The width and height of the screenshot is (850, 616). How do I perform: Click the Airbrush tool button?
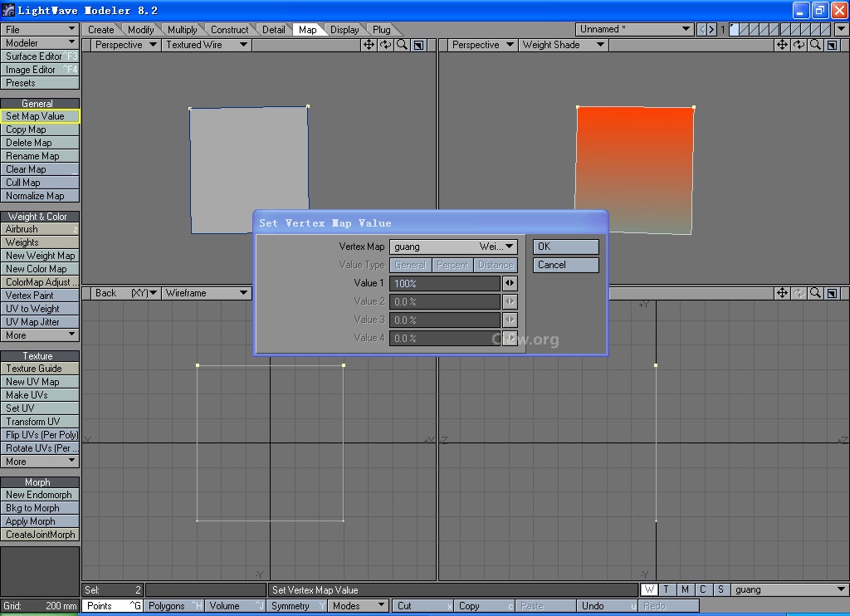click(x=40, y=229)
